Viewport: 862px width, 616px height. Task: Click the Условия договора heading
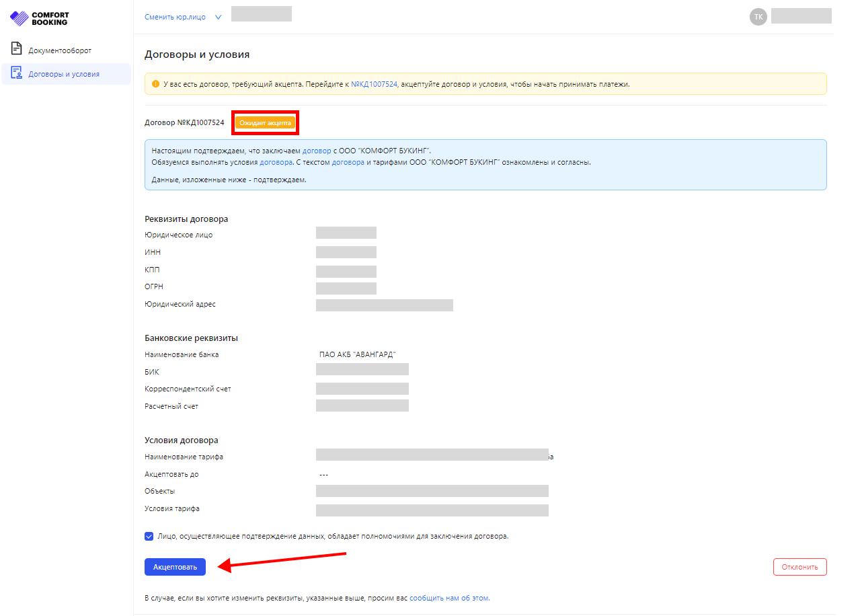[x=182, y=440]
